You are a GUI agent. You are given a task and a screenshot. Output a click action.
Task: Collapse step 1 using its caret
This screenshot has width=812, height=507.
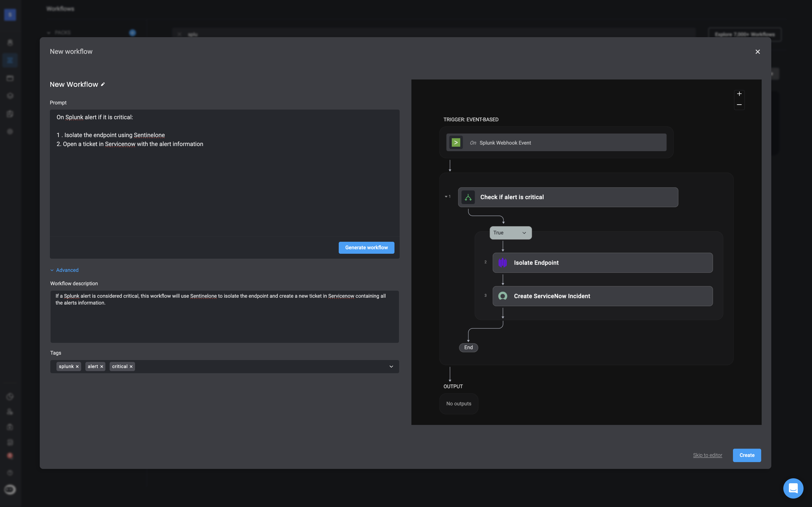[x=446, y=197]
